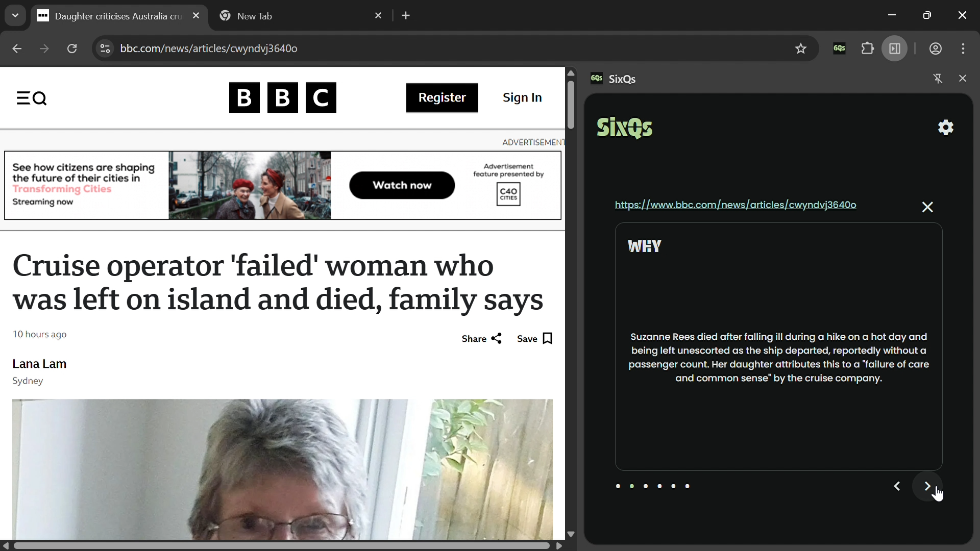Click the vertical page scrollbar thumb
The width and height of the screenshot is (980, 551).
[571, 105]
